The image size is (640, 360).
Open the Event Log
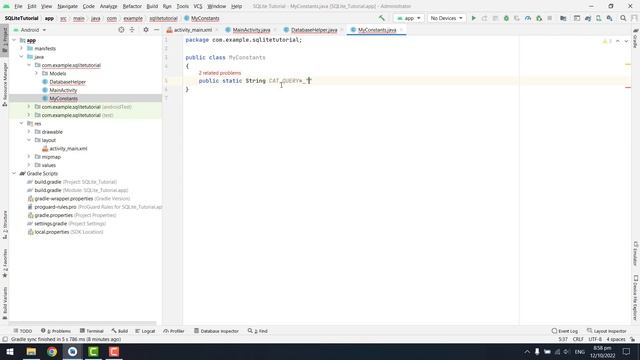pyautogui.click(x=564, y=331)
